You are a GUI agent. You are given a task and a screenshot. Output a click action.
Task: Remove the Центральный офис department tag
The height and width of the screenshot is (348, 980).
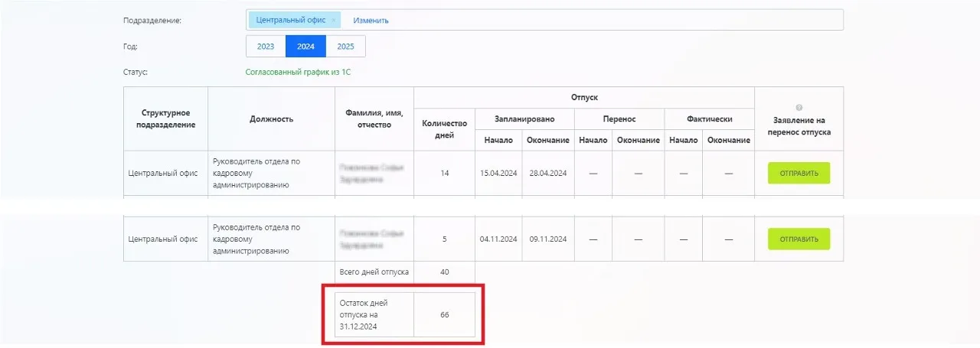333,21
